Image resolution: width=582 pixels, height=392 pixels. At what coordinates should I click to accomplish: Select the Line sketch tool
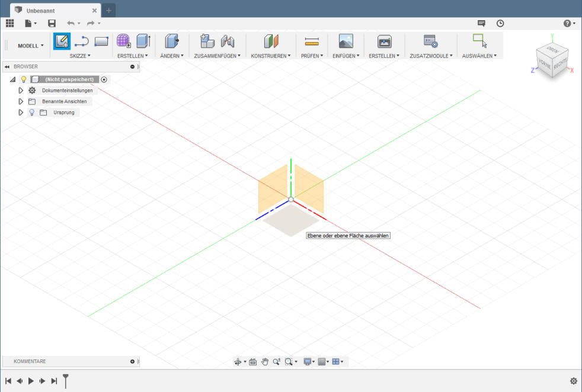click(x=82, y=41)
